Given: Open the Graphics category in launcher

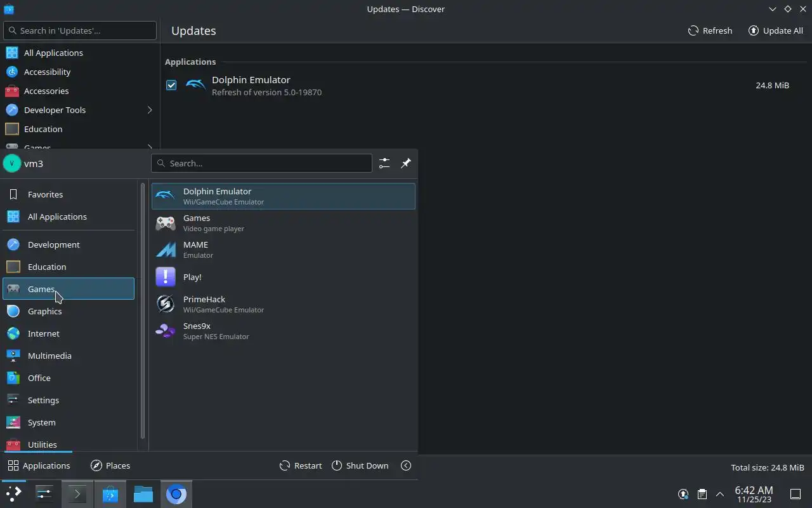Looking at the screenshot, I should coord(69,311).
